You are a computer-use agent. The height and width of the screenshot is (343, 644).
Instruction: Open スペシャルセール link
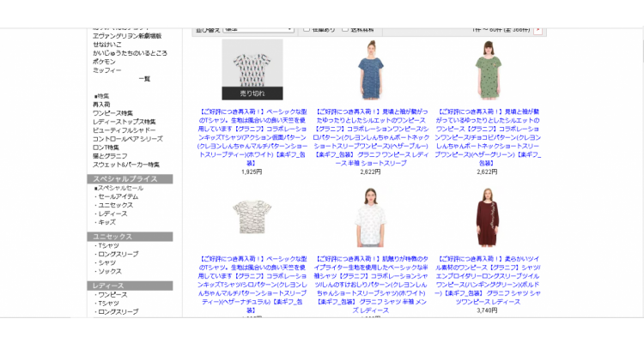coord(118,189)
